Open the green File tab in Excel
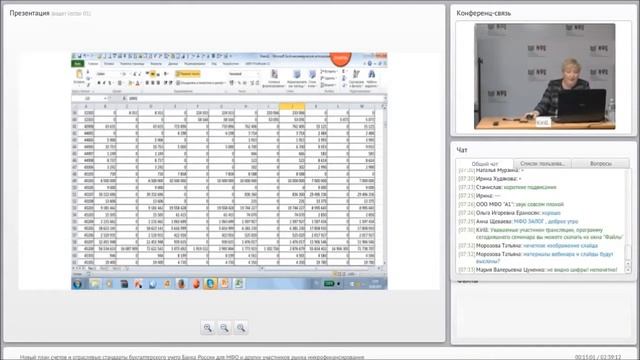The width and height of the screenshot is (640, 360). 78,63
